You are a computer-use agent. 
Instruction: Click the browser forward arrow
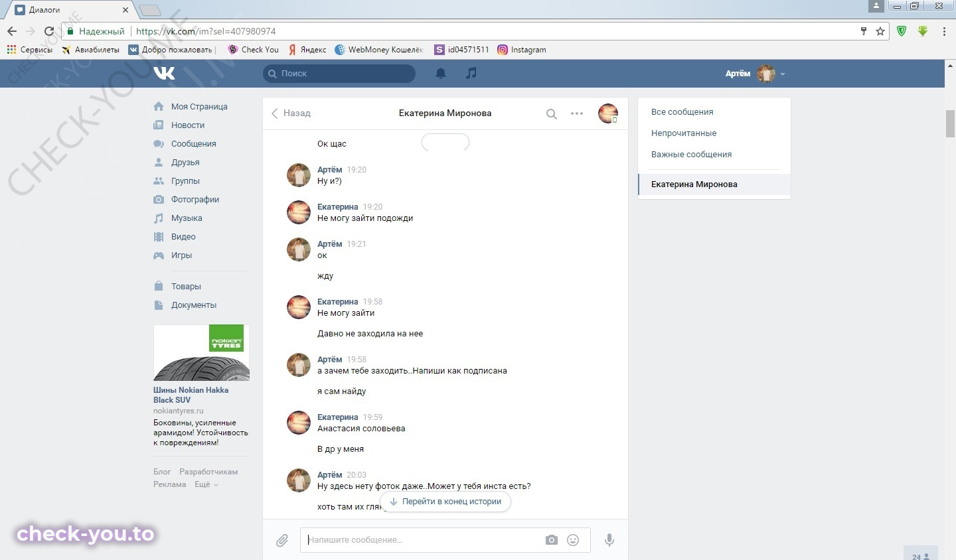tap(31, 31)
